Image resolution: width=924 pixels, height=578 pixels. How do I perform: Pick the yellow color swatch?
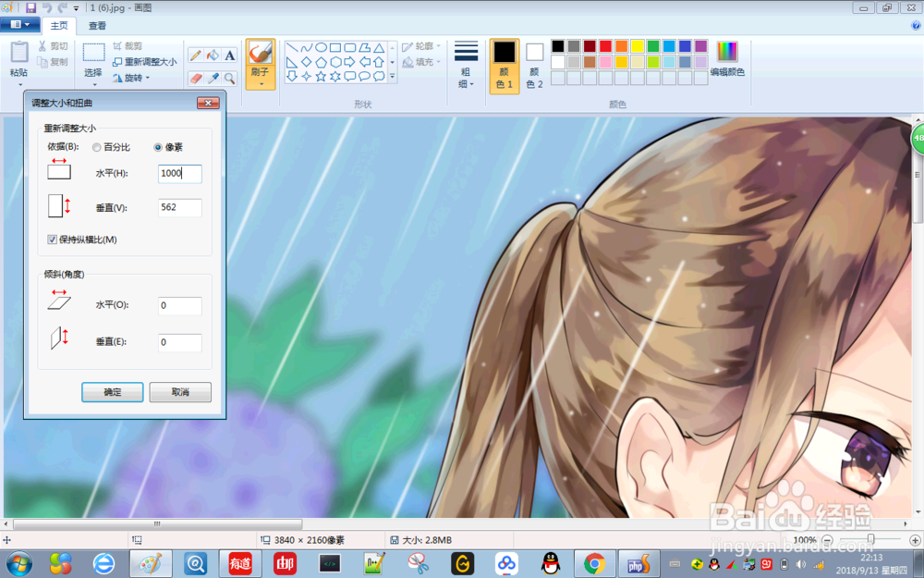click(x=637, y=46)
